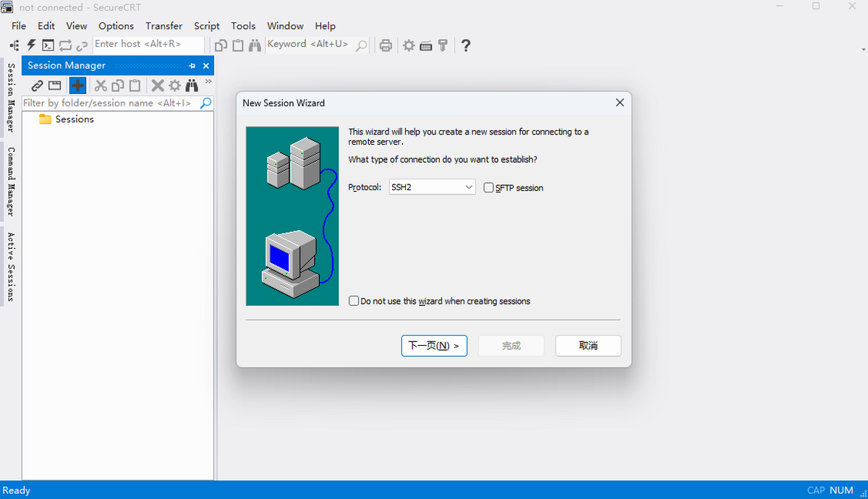Click the Find binoculars icon in Session Manager
The height and width of the screenshot is (499, 868).
pos(192,85)
